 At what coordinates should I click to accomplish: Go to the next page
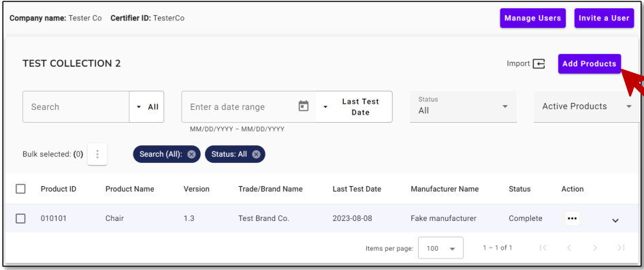point(595,247)
